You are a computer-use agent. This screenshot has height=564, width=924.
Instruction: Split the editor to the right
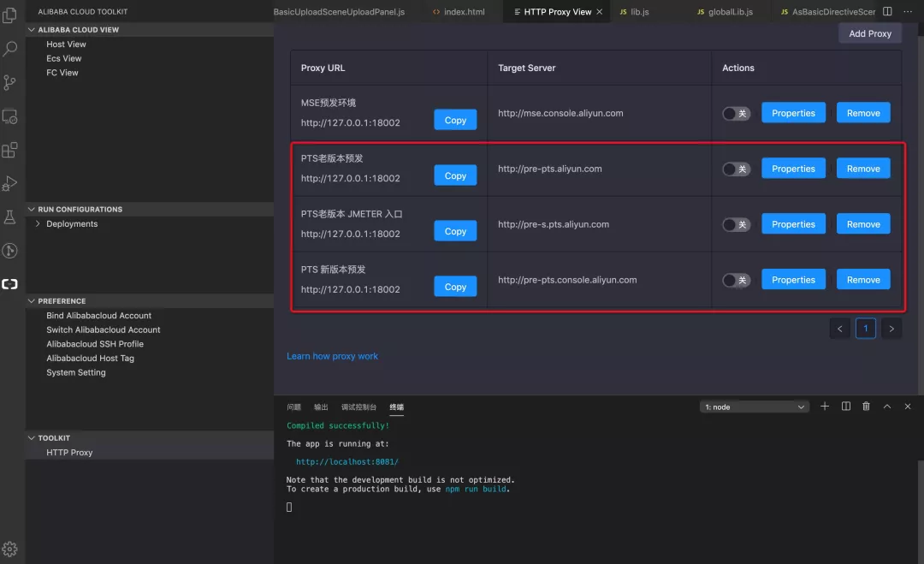click(x=887, y=11)
